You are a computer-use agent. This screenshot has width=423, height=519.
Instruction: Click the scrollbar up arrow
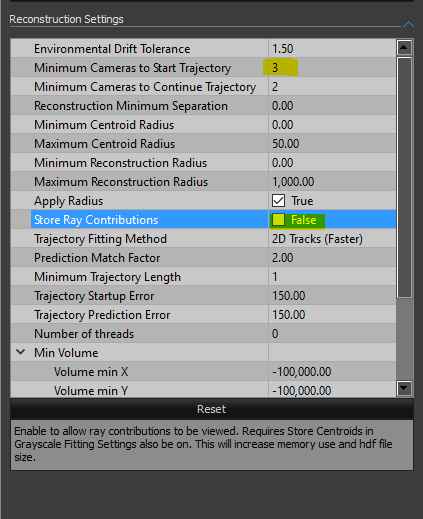(404, 48)
